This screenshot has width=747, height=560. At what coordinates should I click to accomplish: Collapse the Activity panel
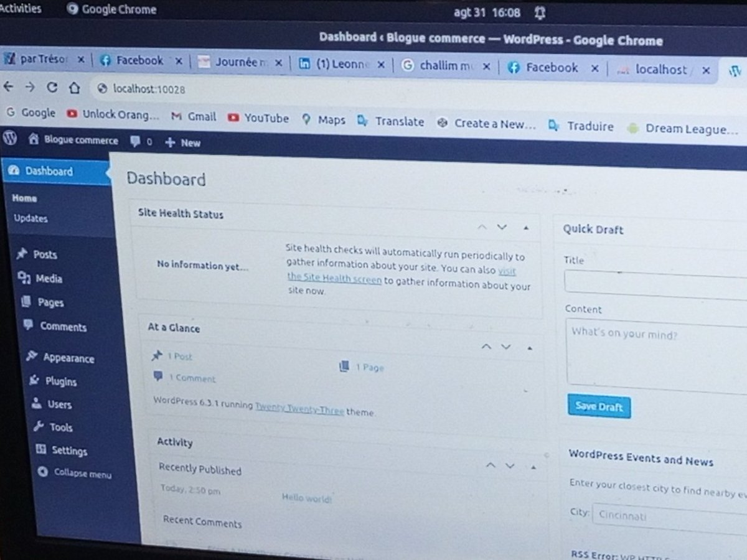pyautogui.click(x=533, y=467)
